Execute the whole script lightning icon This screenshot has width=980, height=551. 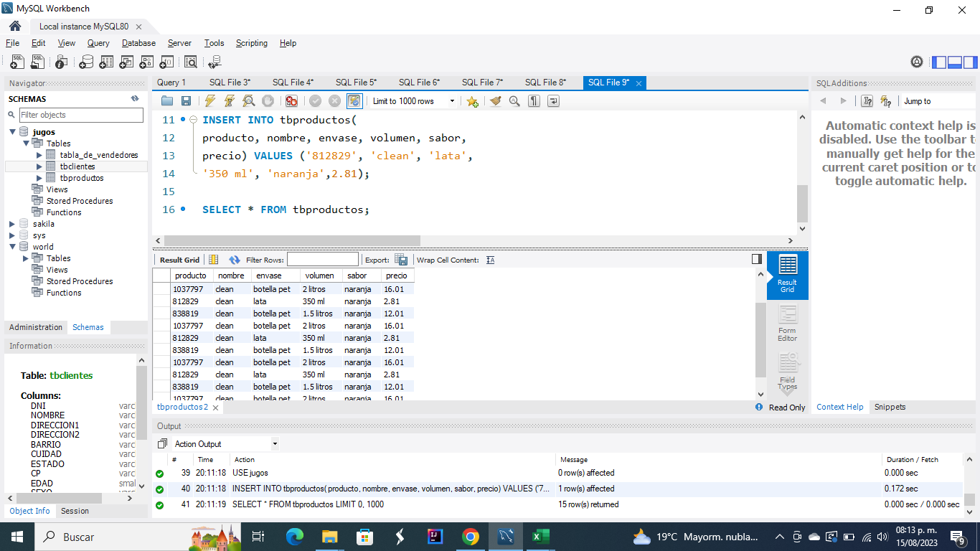tap(210, 101)
